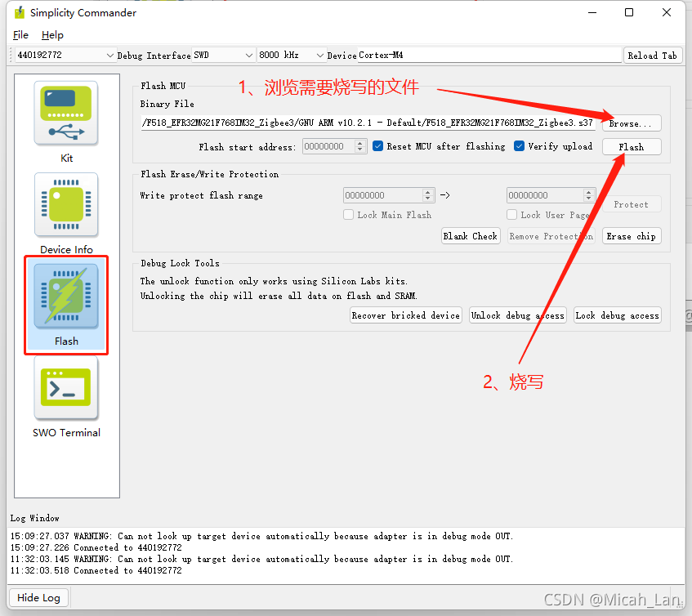Expand the adapter serial 440192772 dropdown
The height and width of the screenshot is (616, 692).
pyautogui.click(x=65, y=56)
